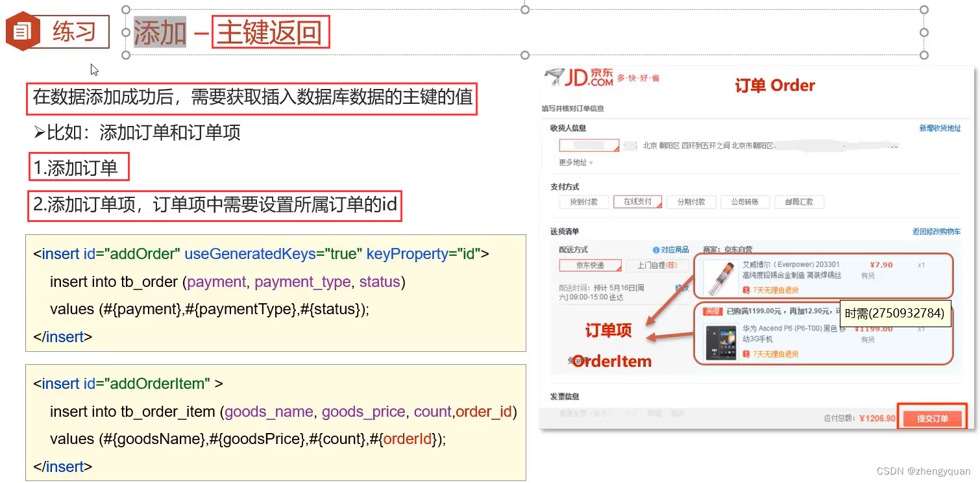Choose 上门自提 delivery method
The width and height of the screenshot is (980, 483).
[x=657, y=266]
